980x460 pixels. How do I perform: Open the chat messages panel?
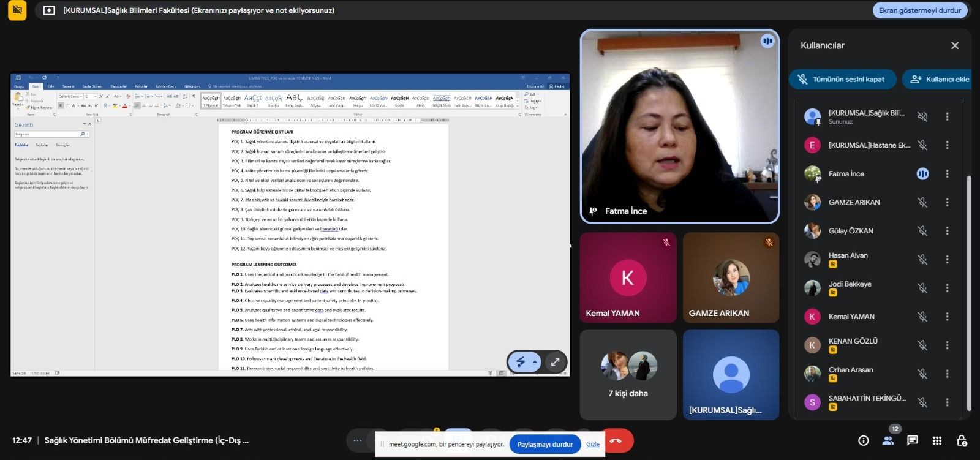click(x=912, y=440)
